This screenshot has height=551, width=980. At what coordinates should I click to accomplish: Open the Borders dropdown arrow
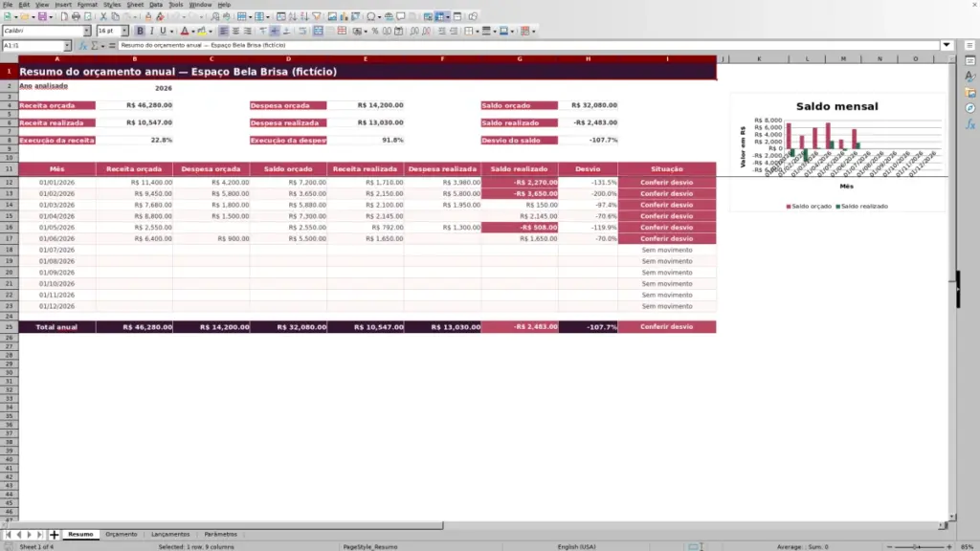[477, 32]
